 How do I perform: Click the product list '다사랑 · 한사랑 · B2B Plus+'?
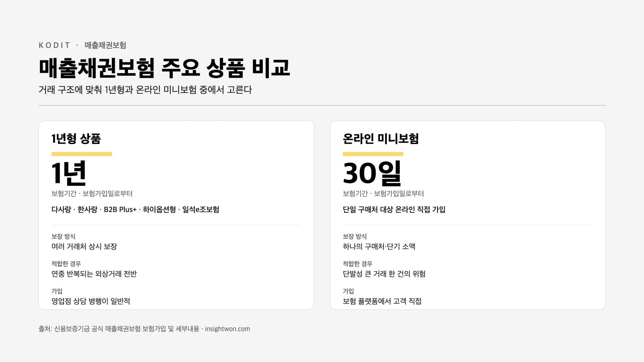tap(135, 210)
